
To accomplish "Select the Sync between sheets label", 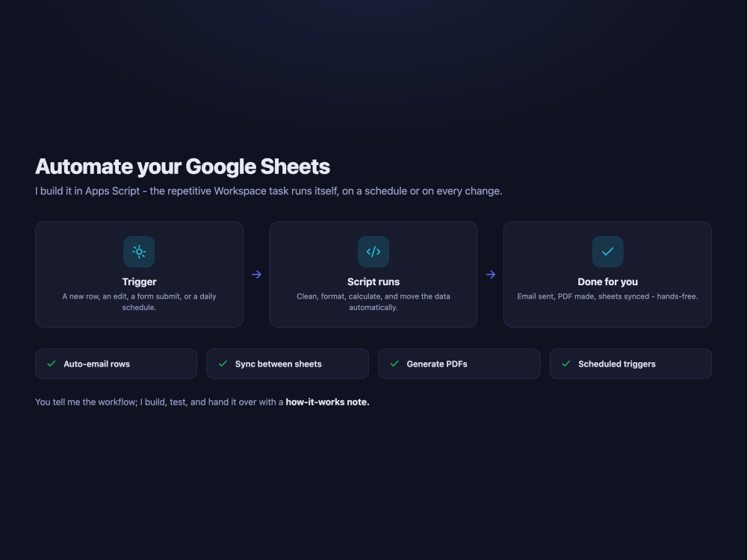I will (x=278, y=364).
